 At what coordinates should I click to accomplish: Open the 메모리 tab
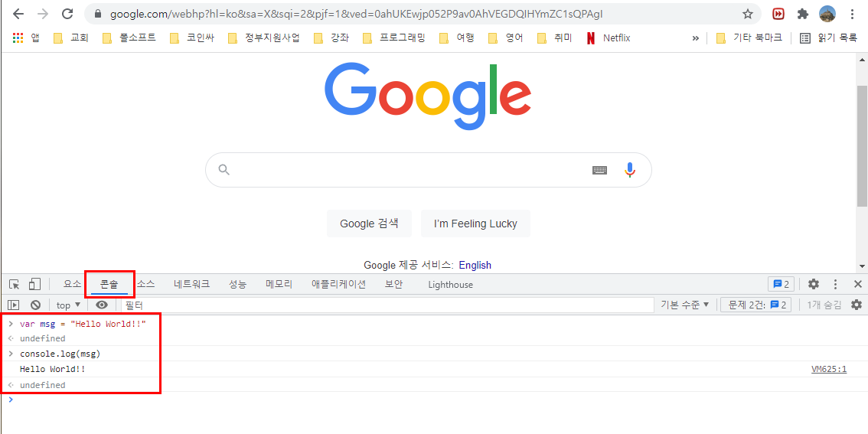coord(279,285)
